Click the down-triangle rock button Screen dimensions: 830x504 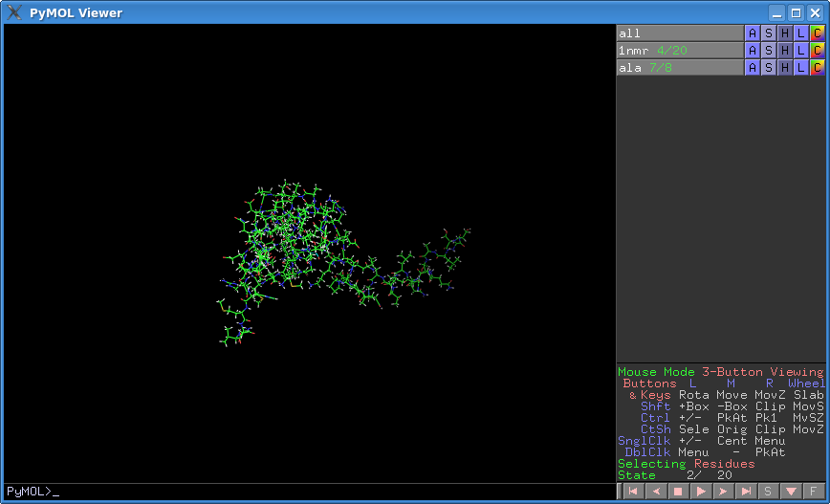791,492
